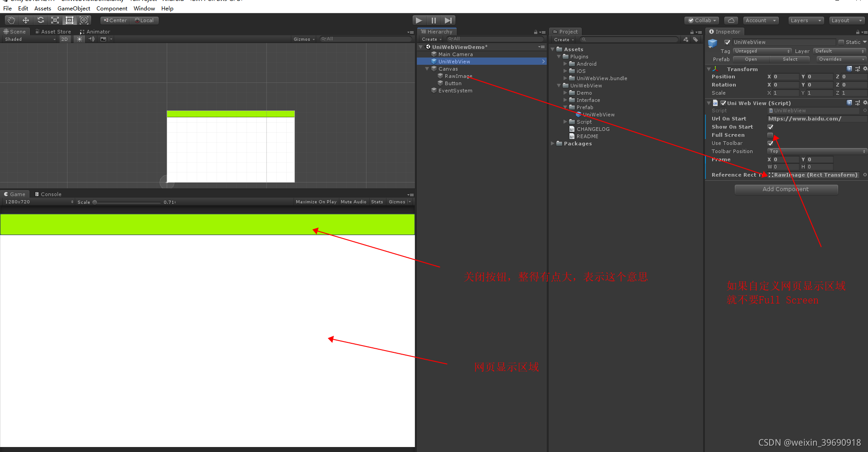This screenshot has width=868, height=452.
Task: Collapse the Canvas object in Hierarchy
Action: tap(426, 68)
